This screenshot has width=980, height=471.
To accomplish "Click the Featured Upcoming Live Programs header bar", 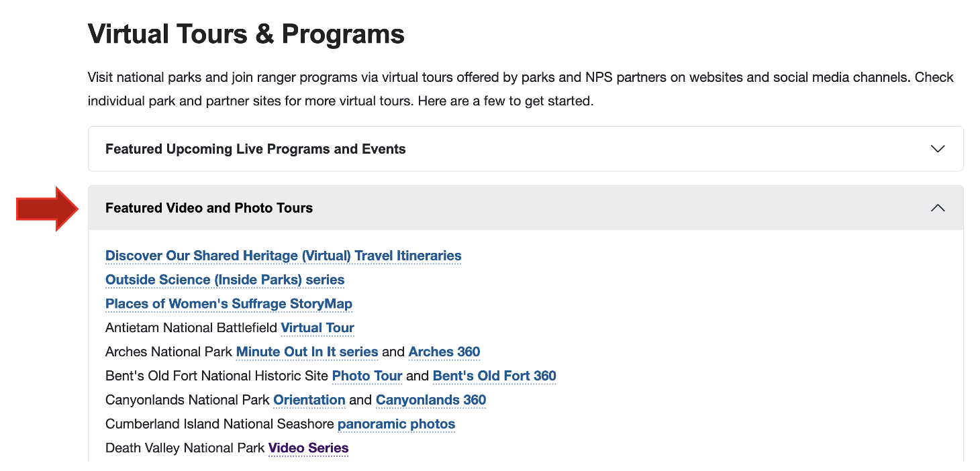I will 255,149.
